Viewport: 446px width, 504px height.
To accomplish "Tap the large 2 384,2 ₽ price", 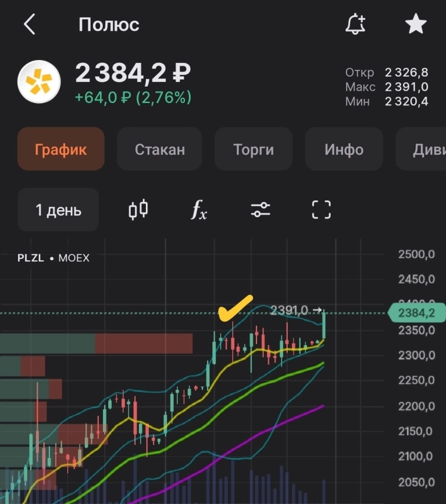I will [x=133, y=74].
